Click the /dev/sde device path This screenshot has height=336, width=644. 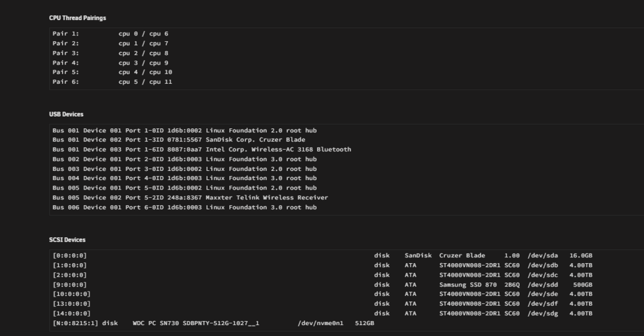point(543,294)
